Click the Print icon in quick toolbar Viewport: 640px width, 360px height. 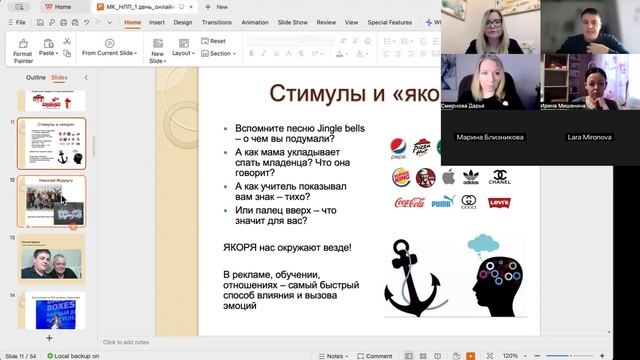pos(64,22)
